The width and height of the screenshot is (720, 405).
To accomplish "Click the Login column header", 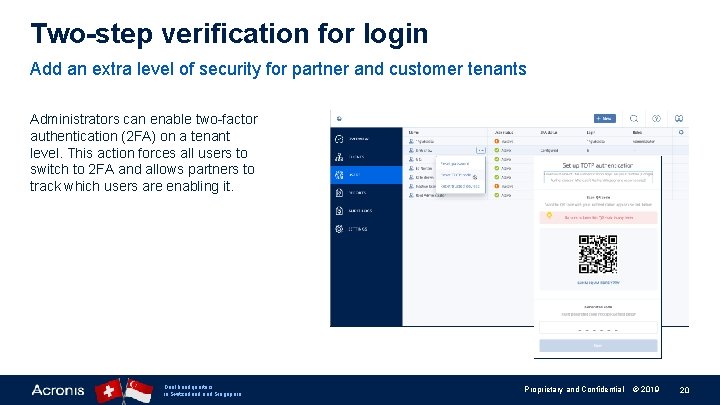I will coord(591,132).
